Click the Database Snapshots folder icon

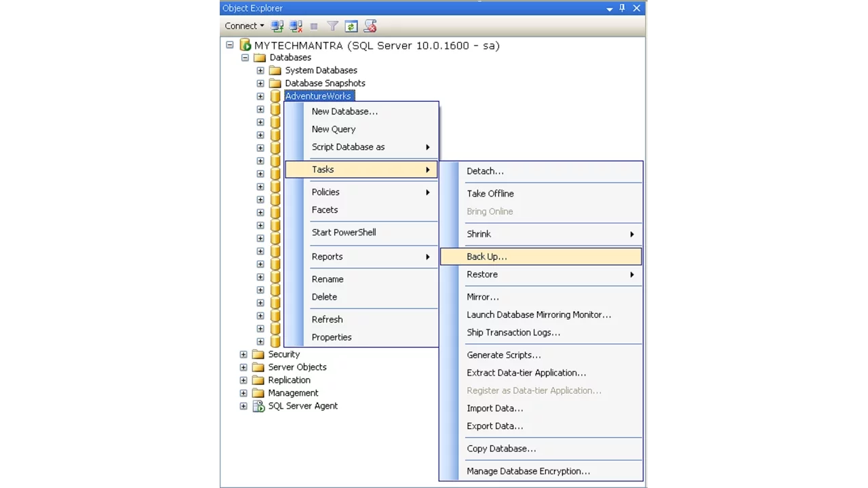coord(275,83)
